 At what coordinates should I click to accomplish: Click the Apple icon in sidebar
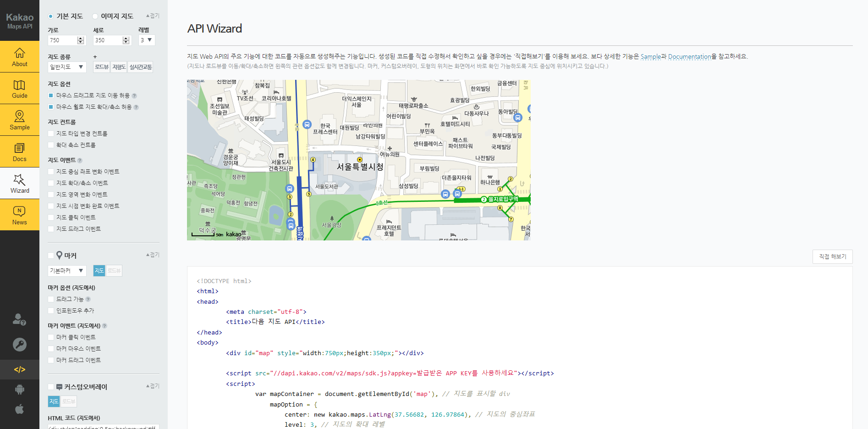(x=19, y=409)
